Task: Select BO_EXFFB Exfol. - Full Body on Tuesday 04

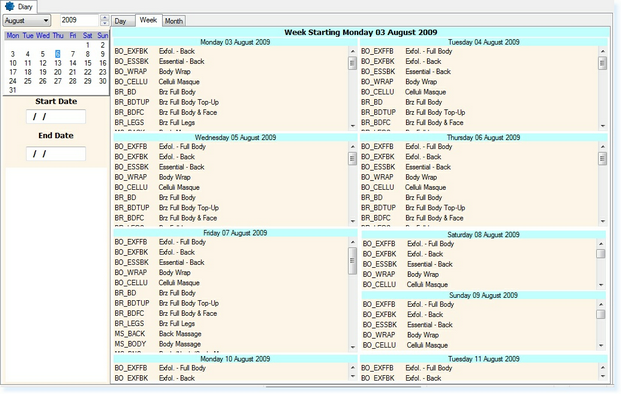Action: [x=479, y=51]
